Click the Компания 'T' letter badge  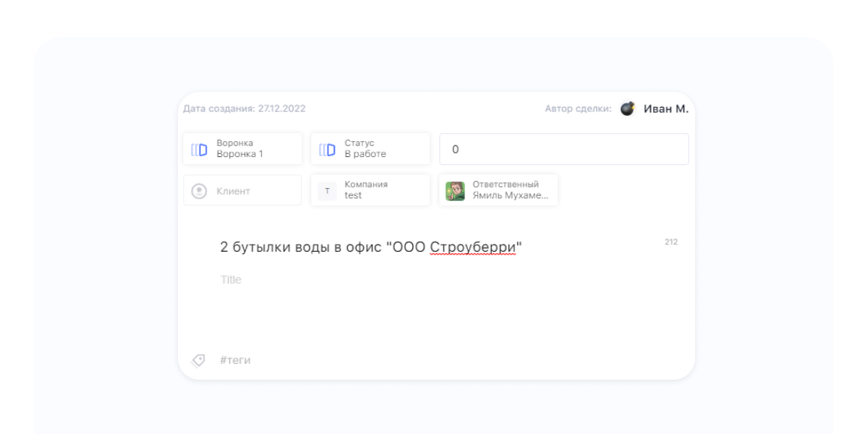pos(327,191)
